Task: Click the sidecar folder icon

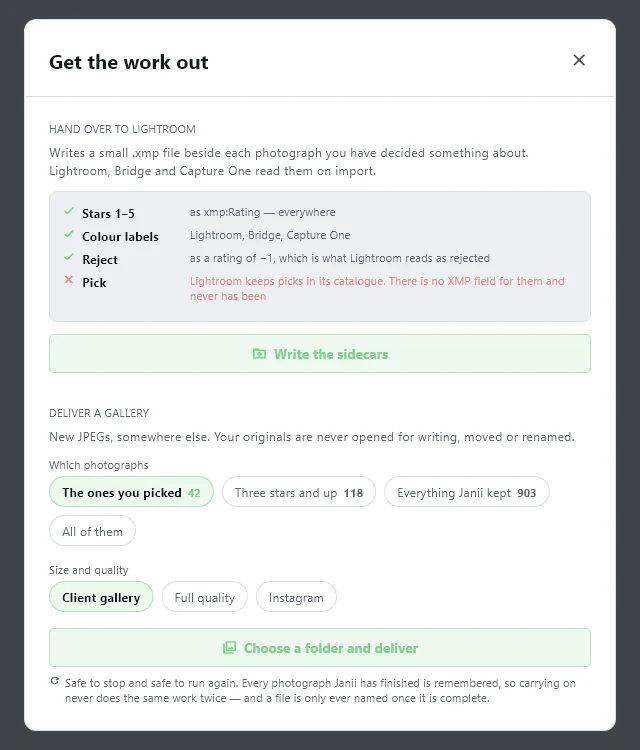Action: coord(259,354)
